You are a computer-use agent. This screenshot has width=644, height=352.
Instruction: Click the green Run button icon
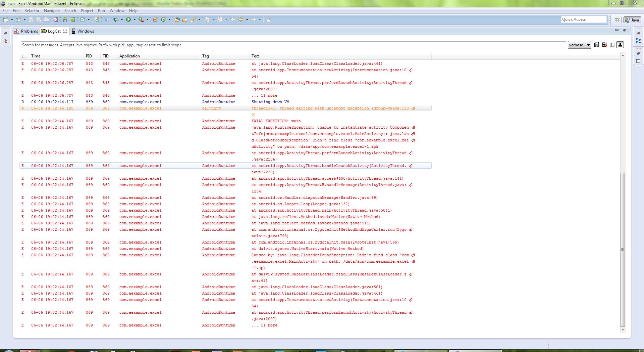pos(128,19)
